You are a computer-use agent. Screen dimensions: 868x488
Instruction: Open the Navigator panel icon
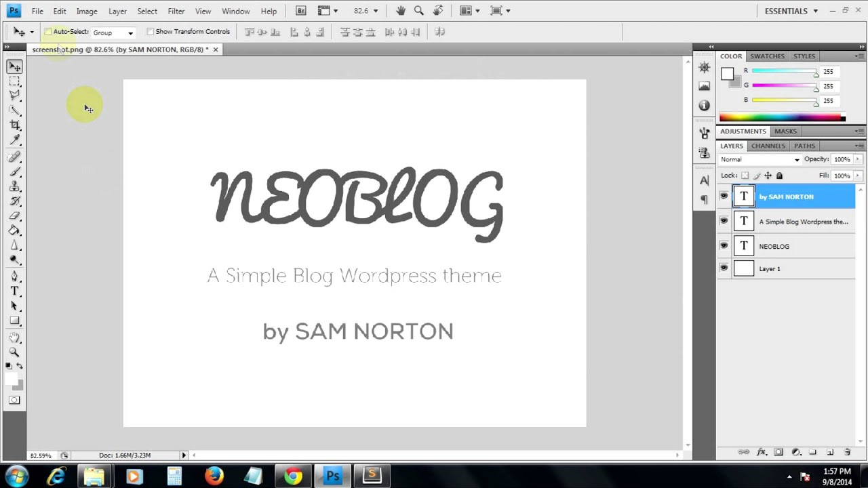click(x=704, y=67)
